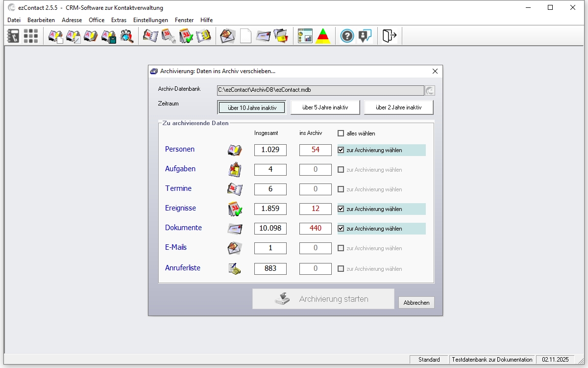
Task: Click the letter envelope card toolbar icon
Action: (263, 36)
